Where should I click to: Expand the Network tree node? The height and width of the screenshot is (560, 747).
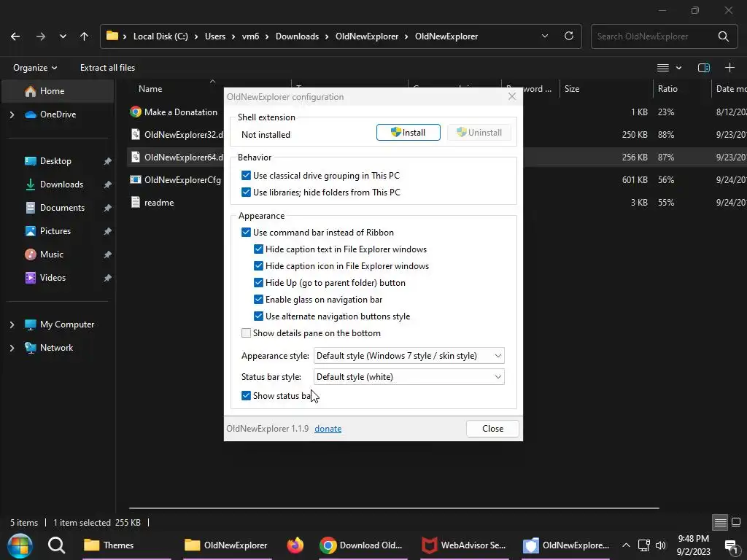tap(12, 348)
